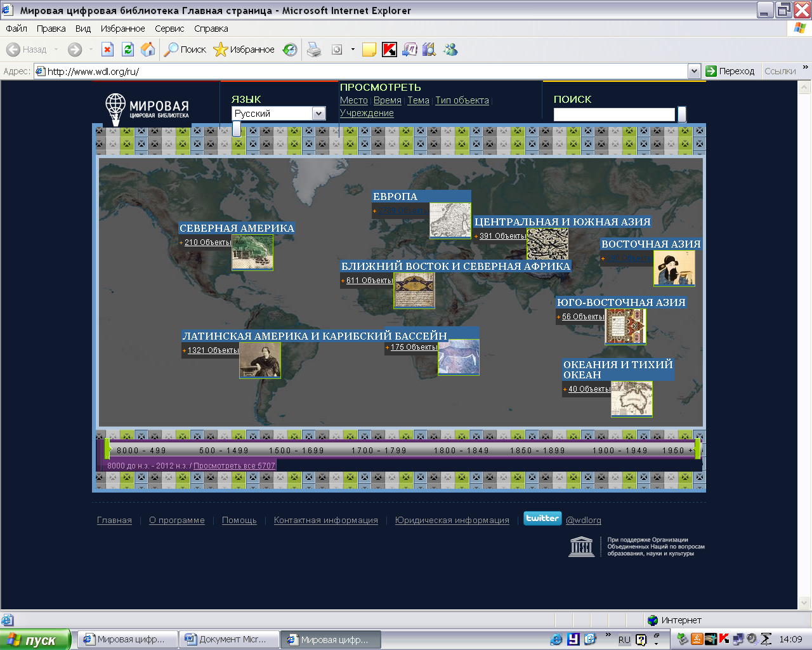Click the Океания Australia map thumbnail

pos(632,399)
